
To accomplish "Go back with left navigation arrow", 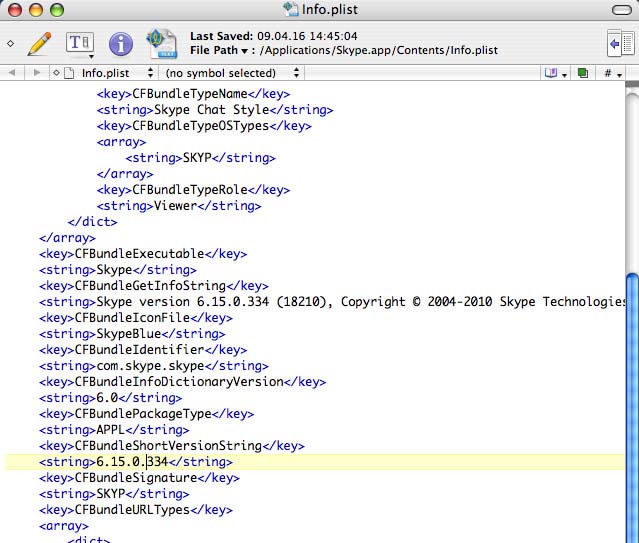I will tap(12, 73).
